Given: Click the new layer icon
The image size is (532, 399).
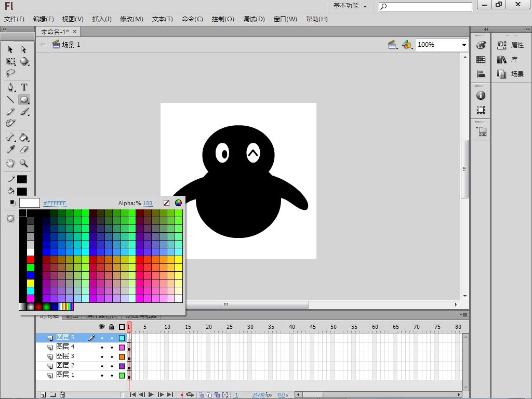Looking at the screenshot, I should point(43,395).
